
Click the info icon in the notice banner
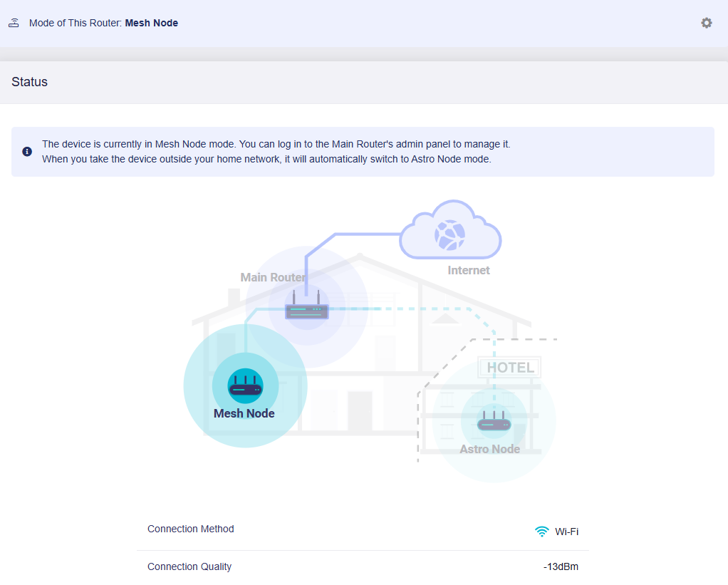point(27,151)
